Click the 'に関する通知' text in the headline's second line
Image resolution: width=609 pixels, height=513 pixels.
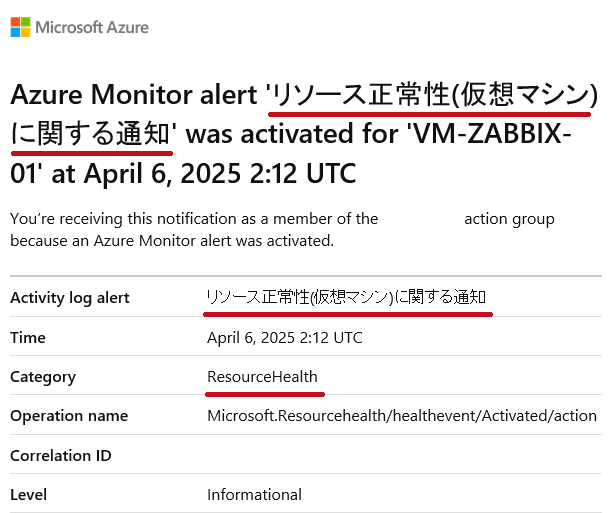point(90,134)
